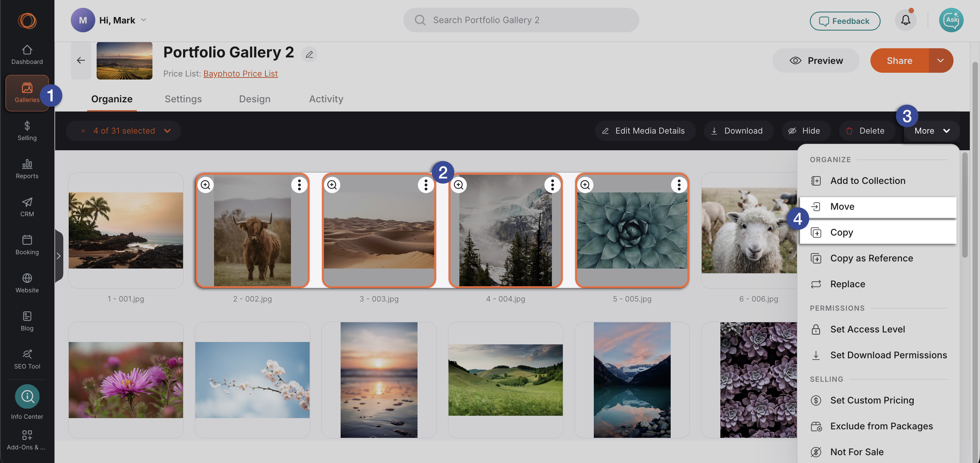Zoom into 003.jpg using magnifier icon
Viewport: 980px width, 463px height.
[332, 185]
